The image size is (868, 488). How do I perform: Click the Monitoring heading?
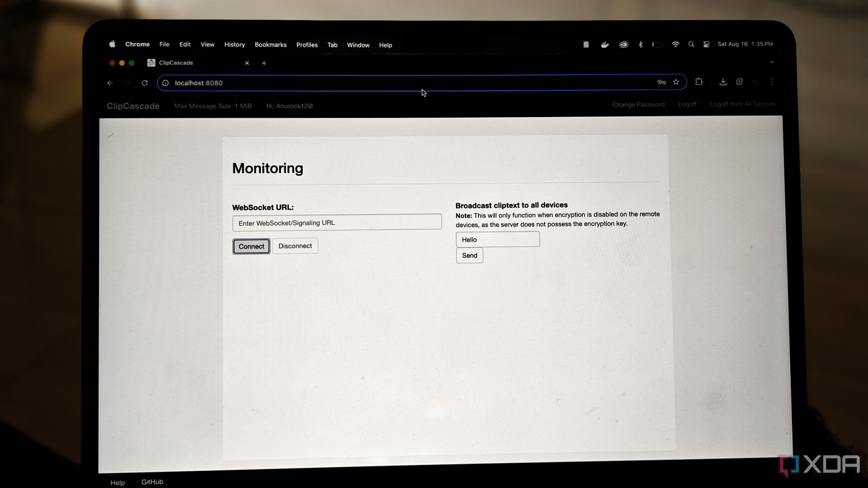coord(267,168)
